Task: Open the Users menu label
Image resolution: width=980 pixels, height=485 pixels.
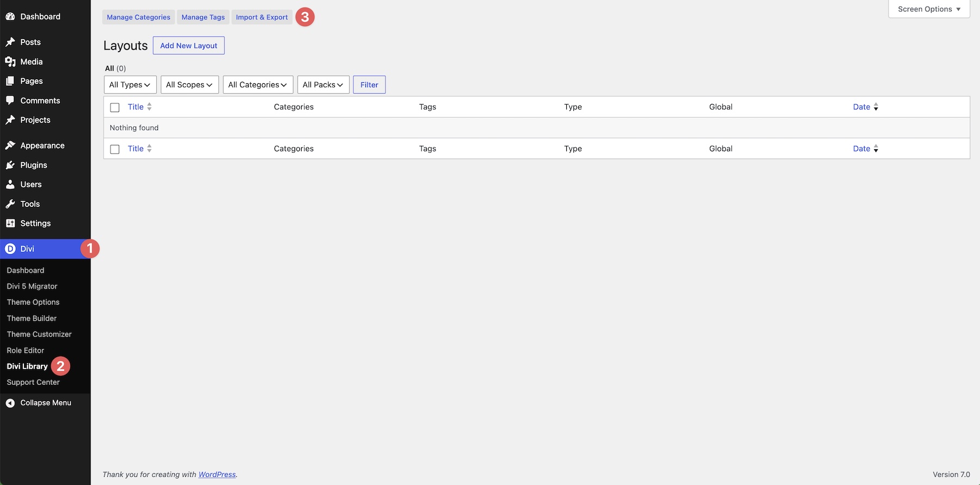Action: [x=31, y=185]
